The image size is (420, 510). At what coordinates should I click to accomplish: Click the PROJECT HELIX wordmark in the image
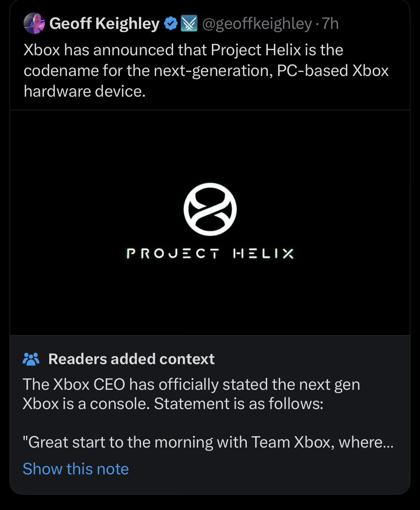[210, 254]
